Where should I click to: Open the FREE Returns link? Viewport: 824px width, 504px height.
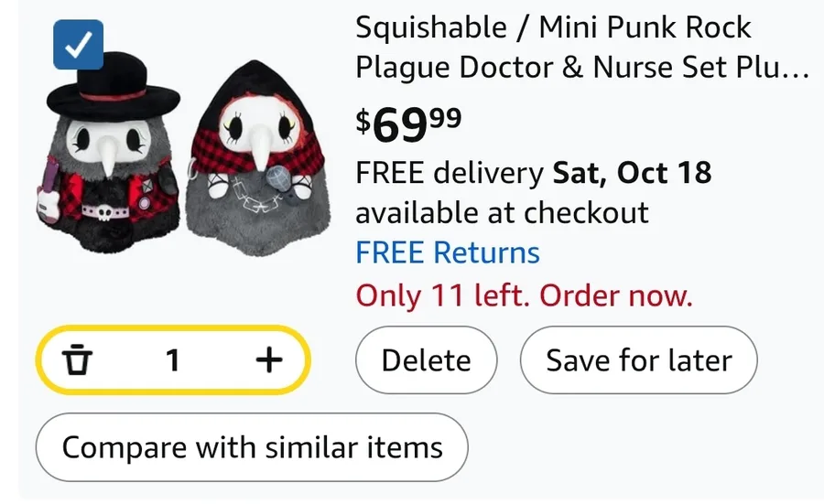pos(447,252)
